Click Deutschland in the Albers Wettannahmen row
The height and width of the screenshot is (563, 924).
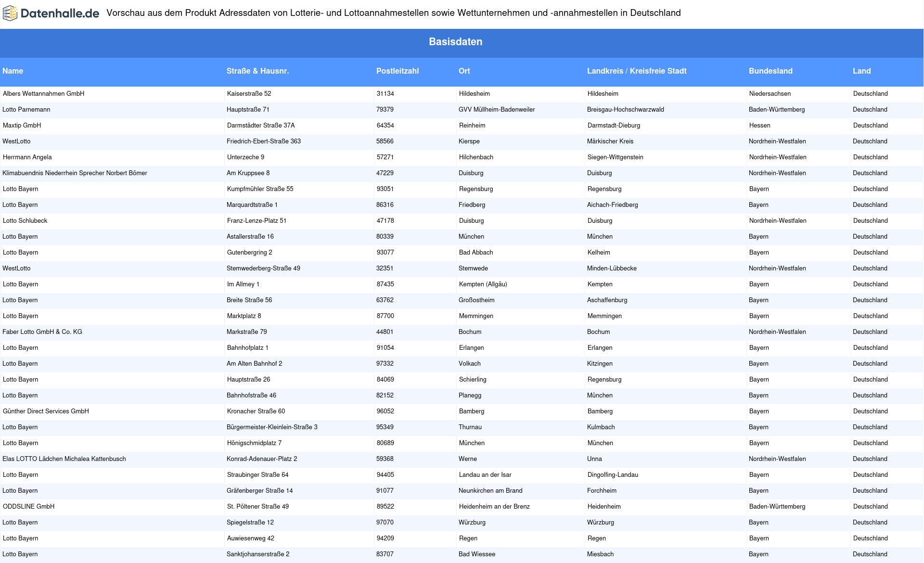point(871,94)
